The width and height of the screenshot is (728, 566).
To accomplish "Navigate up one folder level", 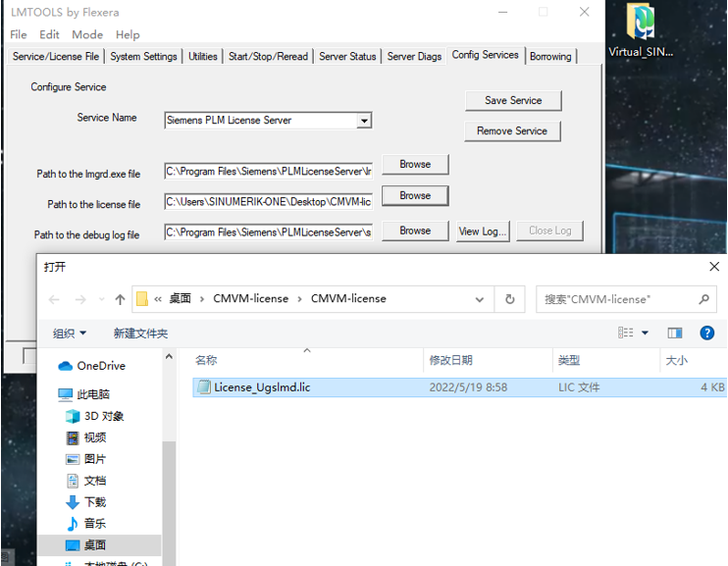I will [121, 299].
